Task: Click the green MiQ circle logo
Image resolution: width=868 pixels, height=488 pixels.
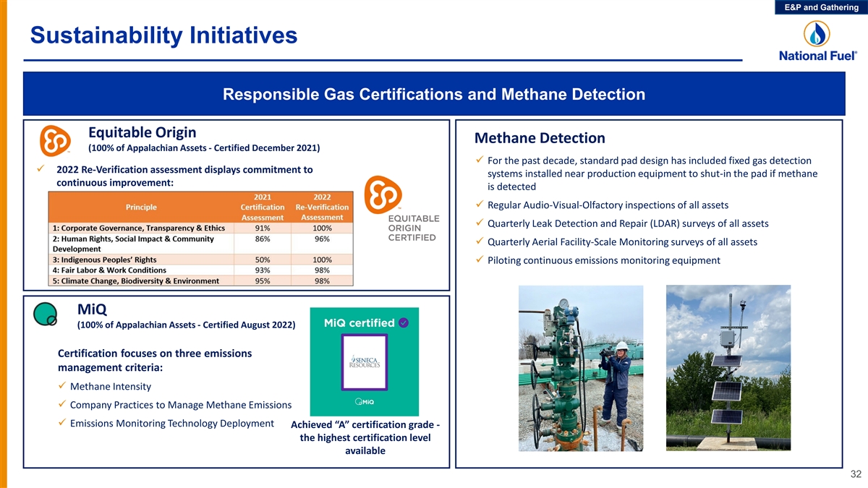Action: [x=46, y=314]
